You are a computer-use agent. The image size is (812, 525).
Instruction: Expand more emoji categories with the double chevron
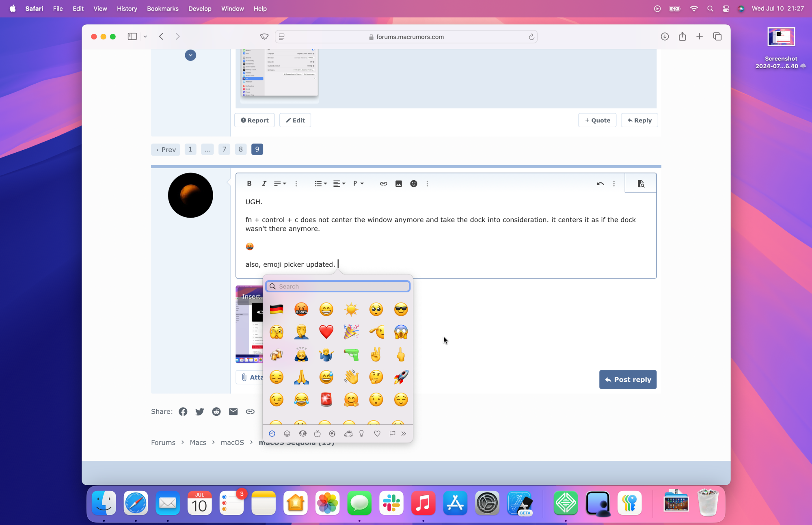point(404,434)
